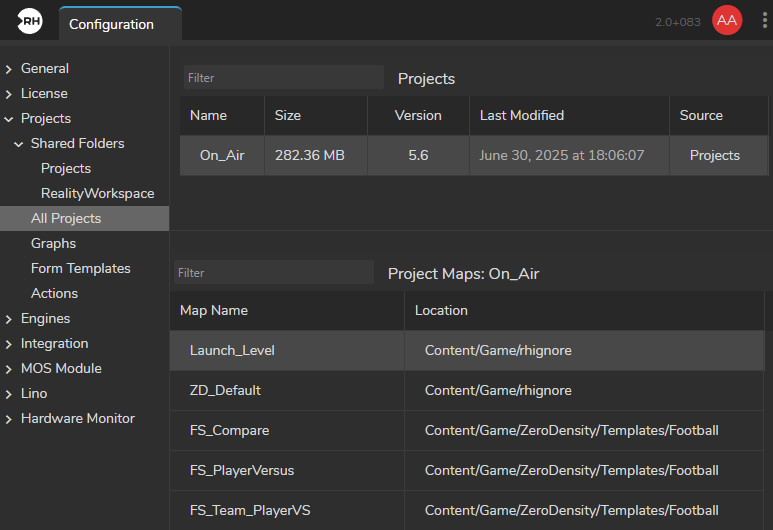This screenshot has width=773, height=530.
Task: Switch to the Configuration tab
Action: tap(111, 24)
